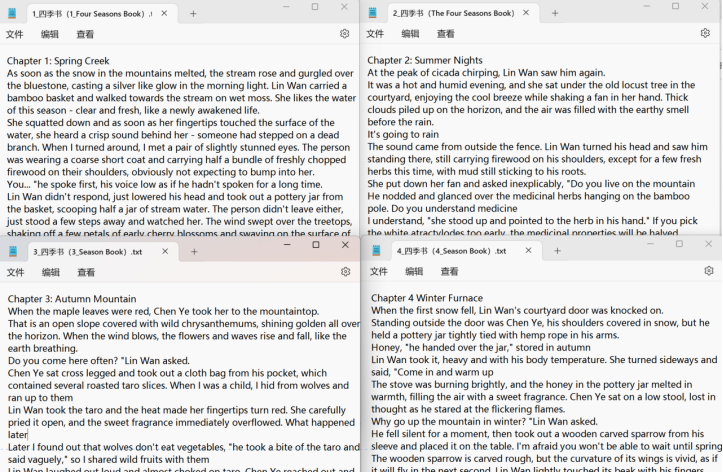Click the line 'When the maple leaves were red'
The width and height of the screenshot is (723, 472).
163,311
